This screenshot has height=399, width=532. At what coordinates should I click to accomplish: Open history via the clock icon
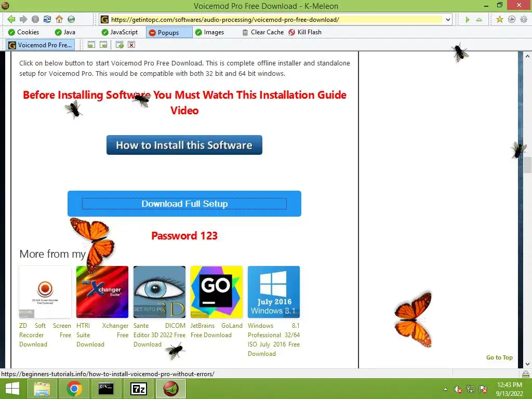[x=512, y=19]
